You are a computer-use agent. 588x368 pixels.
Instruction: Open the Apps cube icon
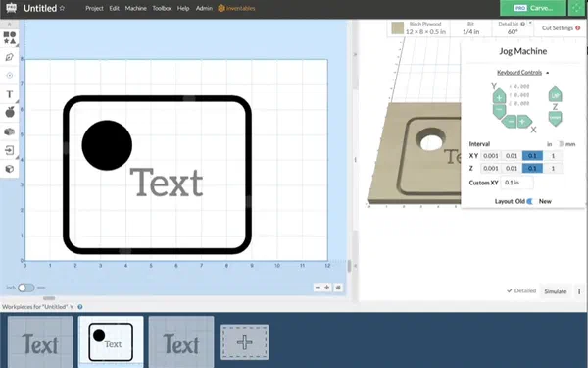tap(10, 169)
